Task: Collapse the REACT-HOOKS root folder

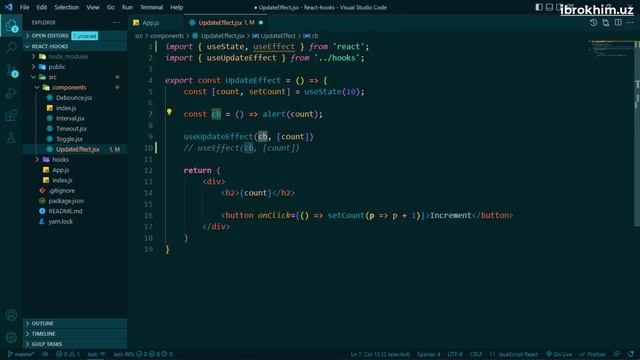Action: [75, 47]
